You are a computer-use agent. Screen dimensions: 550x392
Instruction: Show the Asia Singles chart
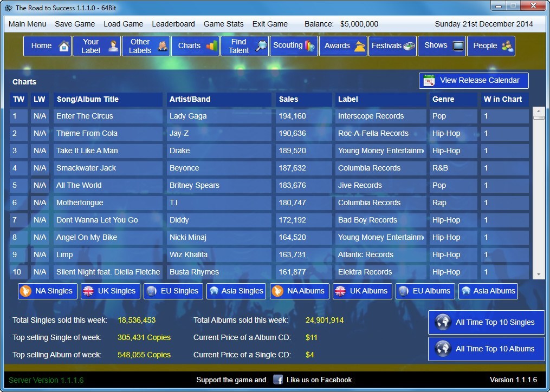point(236,291)
